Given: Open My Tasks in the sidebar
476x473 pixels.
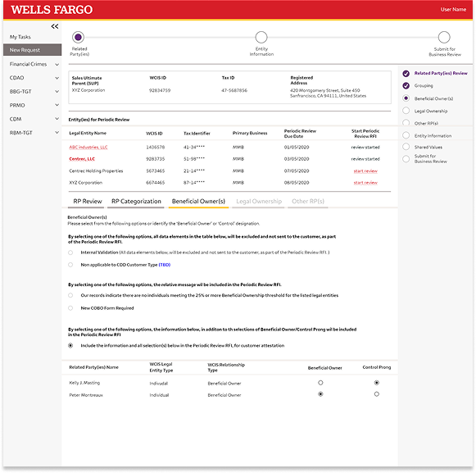Looking at the screenshot, I should [20, 37].
